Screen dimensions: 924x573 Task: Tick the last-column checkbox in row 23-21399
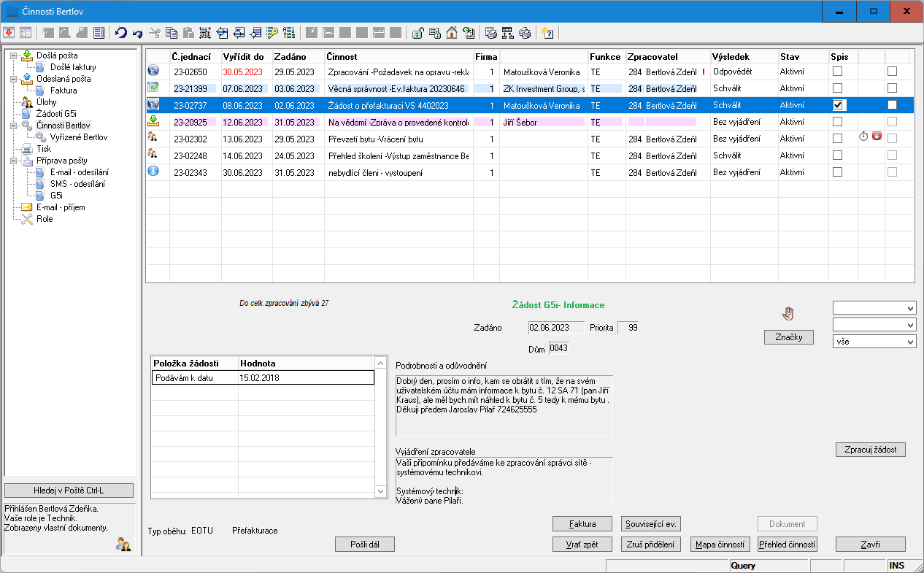(x=892, y=88)
